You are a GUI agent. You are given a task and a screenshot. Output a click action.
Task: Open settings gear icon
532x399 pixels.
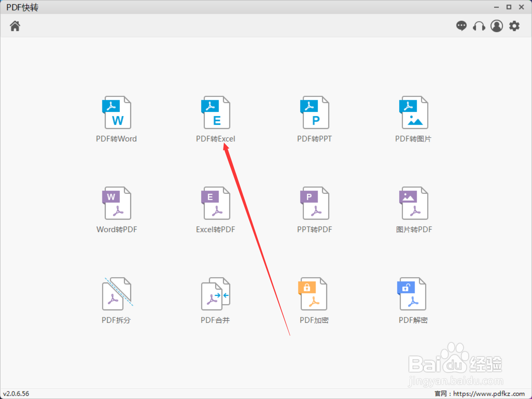pyautogui.click(x=515, y=26)
